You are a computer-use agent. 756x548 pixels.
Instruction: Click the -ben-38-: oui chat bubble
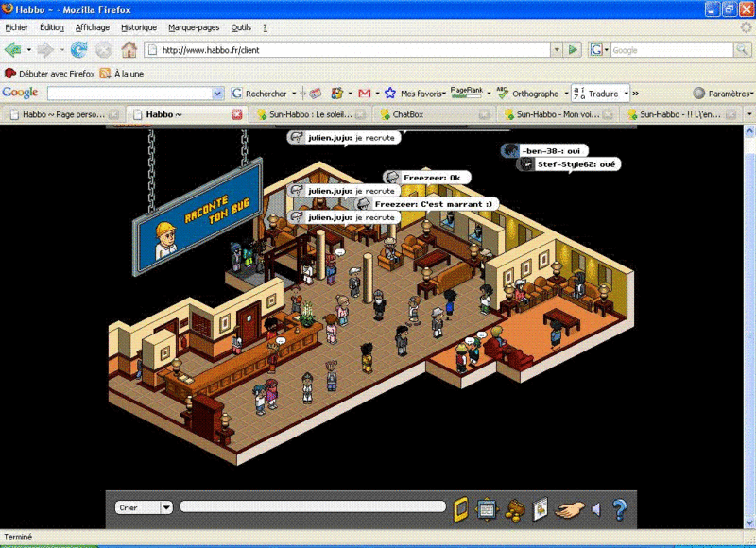point(544,151)
